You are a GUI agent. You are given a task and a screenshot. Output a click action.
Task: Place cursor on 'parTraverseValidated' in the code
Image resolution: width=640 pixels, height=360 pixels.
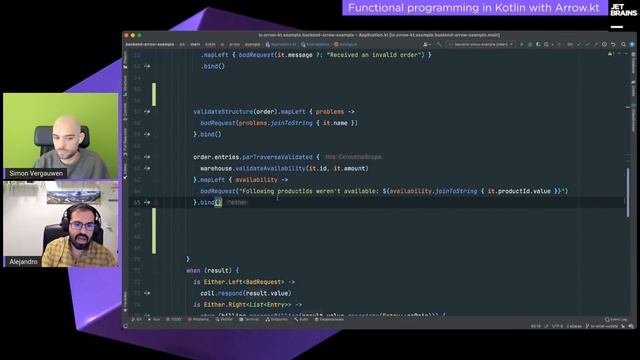click(x=277, y=157)
